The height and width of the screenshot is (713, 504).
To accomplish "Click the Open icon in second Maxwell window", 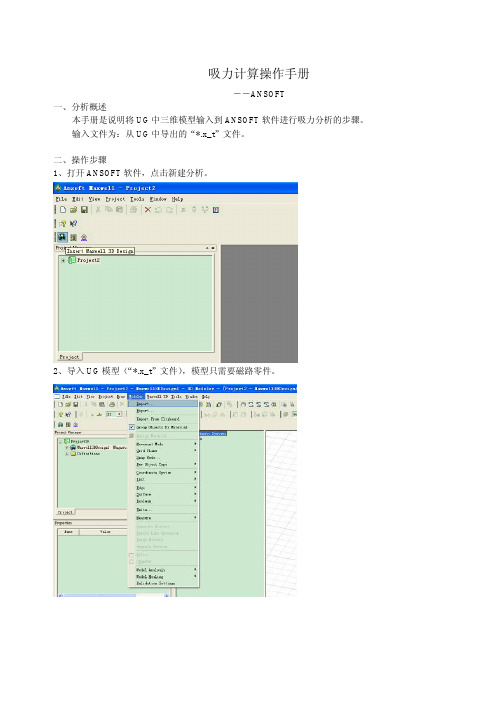I will pyautogui.click(x=68, y=405).
